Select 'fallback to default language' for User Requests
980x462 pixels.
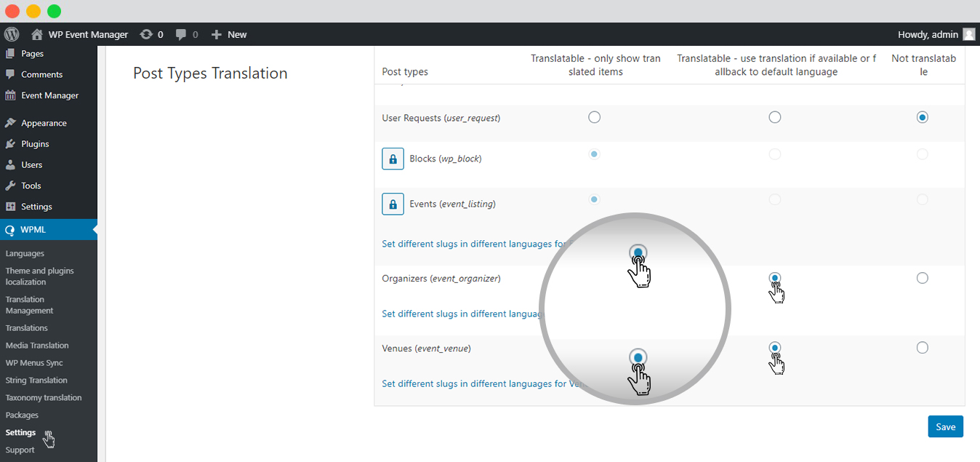tap(775, 117)
